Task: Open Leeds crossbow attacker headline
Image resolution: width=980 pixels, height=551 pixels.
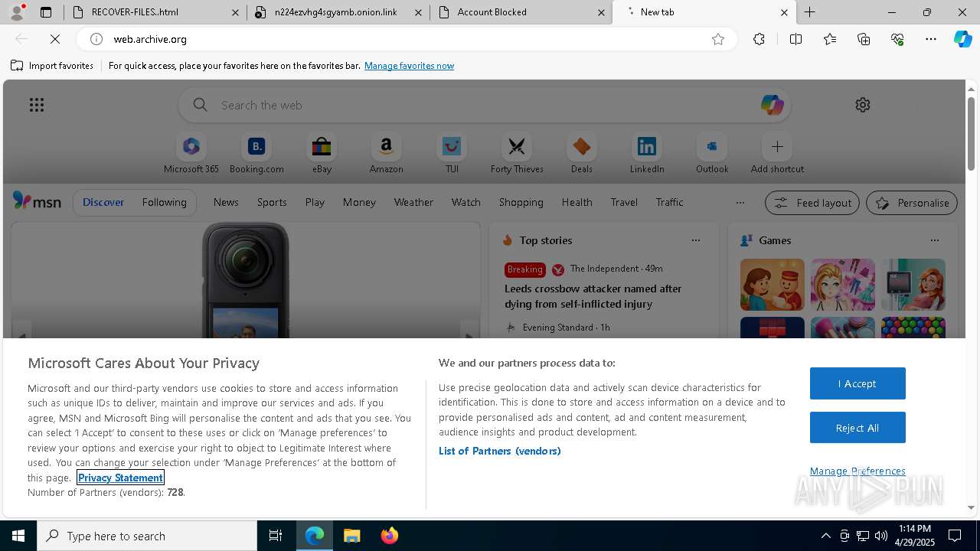Action: click(x=593, y=296)
